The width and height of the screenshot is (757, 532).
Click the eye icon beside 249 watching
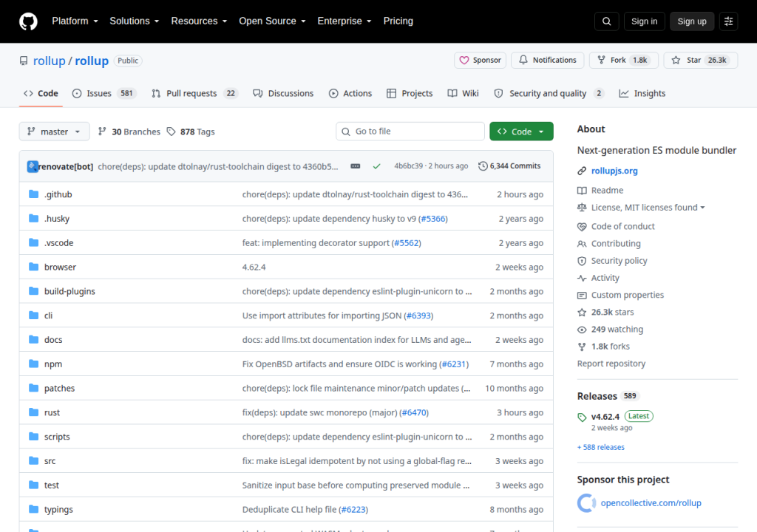point(582,330)
